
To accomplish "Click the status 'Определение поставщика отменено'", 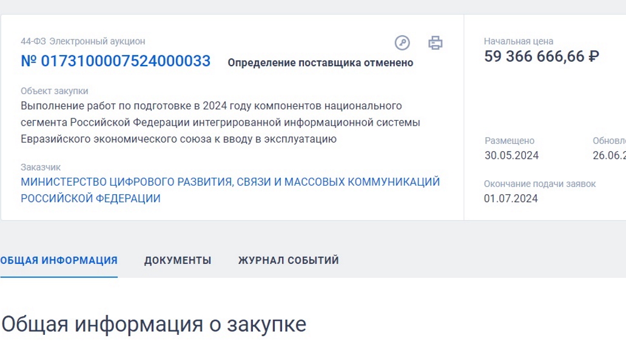I will coord(320,62).
